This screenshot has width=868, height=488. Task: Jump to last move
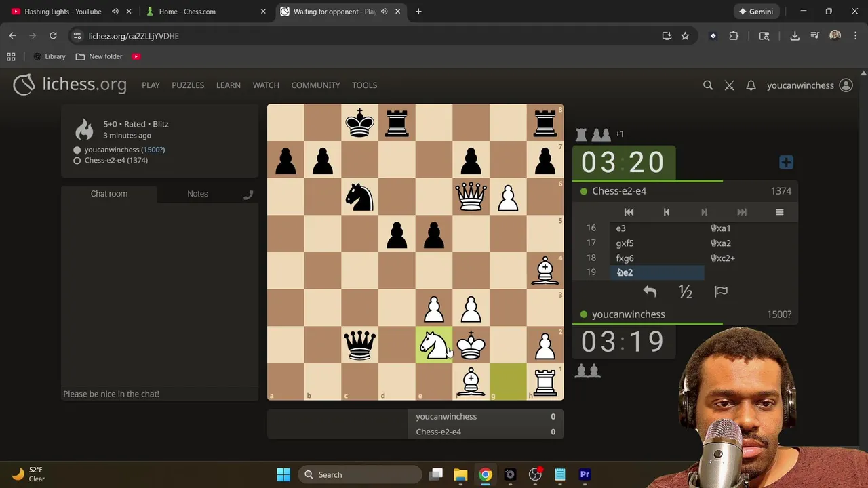pyautogui.click(x=742, y=212)
